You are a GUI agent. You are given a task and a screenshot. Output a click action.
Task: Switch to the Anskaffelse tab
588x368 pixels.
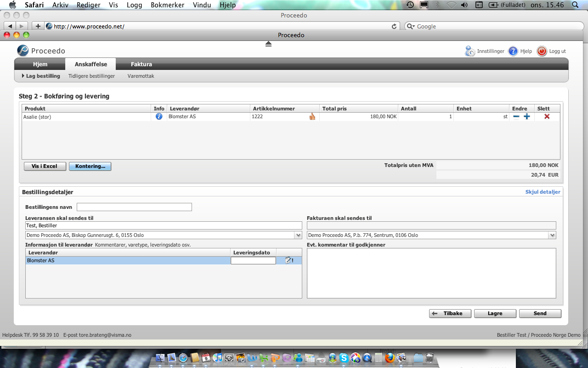pyautogui.click(x=91, y=64)
